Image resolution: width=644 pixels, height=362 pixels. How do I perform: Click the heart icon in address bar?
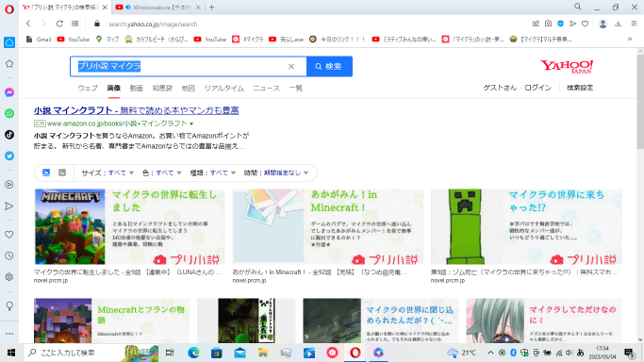[x=585, y=24]
